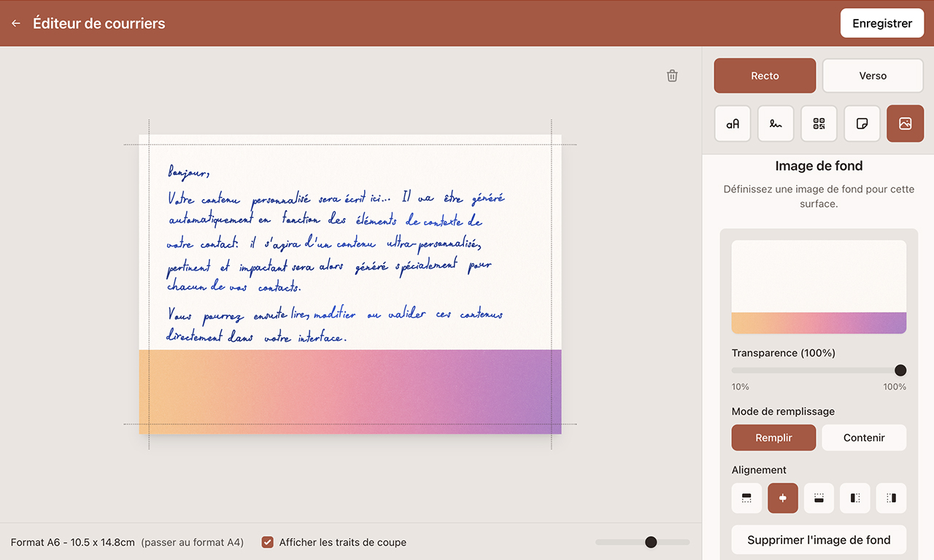934x560 pixels.
Task: Switch to the 'Verso' tab
Action: [873, 75]
